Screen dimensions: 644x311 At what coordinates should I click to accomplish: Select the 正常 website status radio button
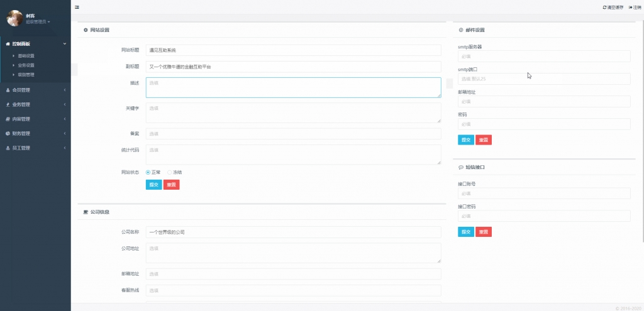(148, 172)
